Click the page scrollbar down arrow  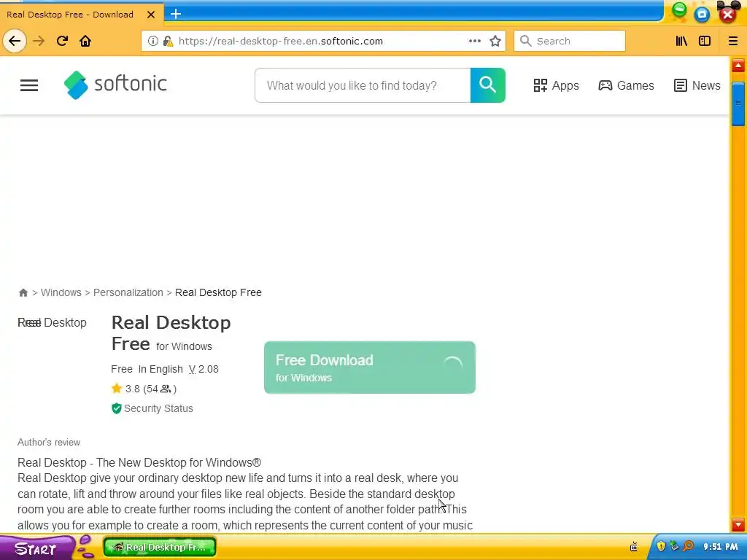(738, 525)
